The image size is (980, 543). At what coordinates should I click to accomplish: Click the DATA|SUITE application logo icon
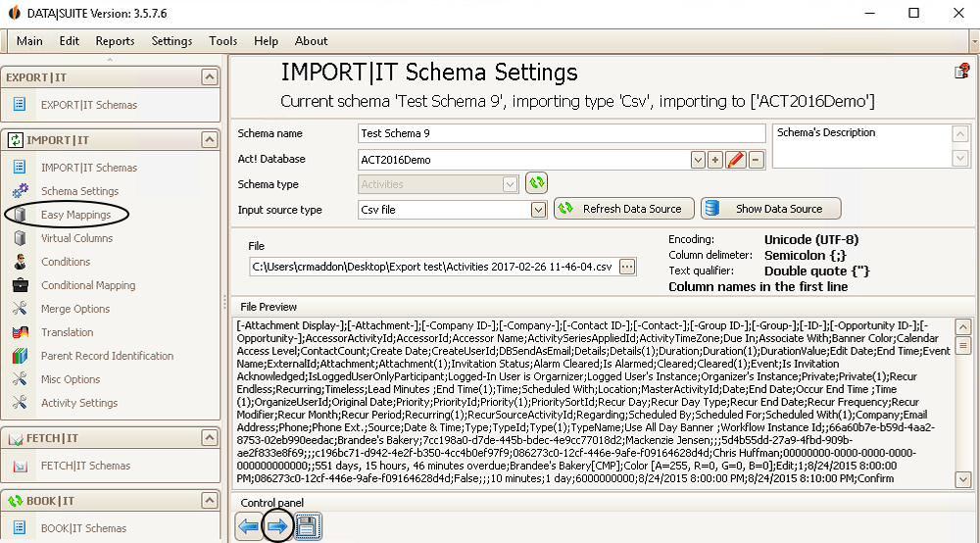tap(14, 13)
